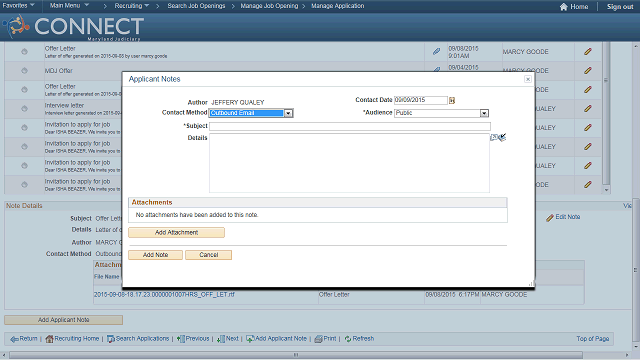Click the Refresh icon in bottom toolbar
This screenshot has height=360, width=640.
[x=348, y=339]
